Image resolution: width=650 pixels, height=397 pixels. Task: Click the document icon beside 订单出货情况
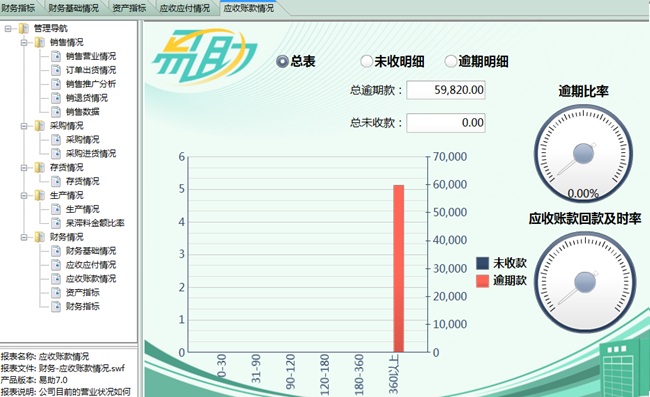[x=56, y=70]
